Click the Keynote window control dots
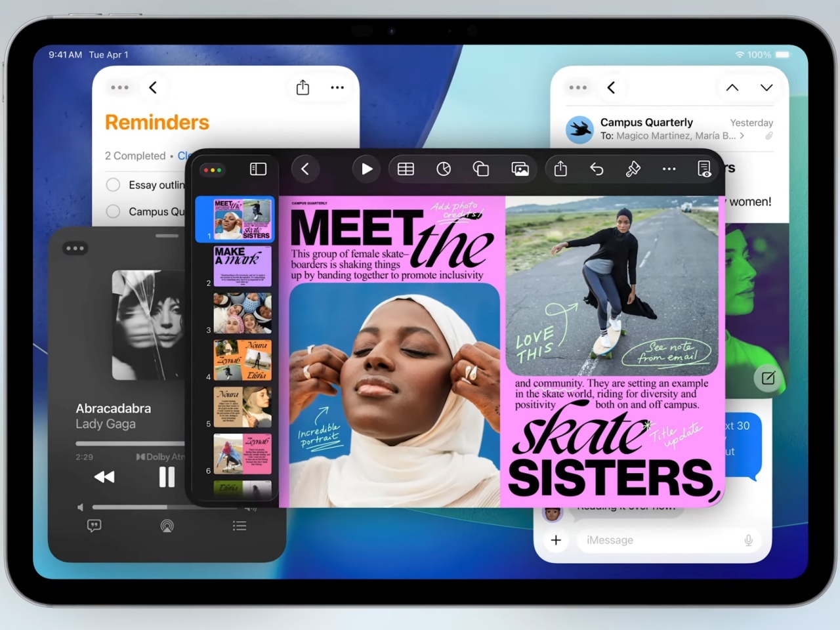840x630 pixels. coord(213,170)
